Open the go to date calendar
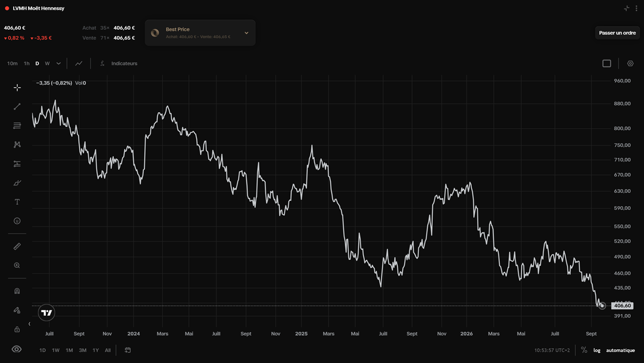This screenshot has width=644, height=363. pos(128,350)
